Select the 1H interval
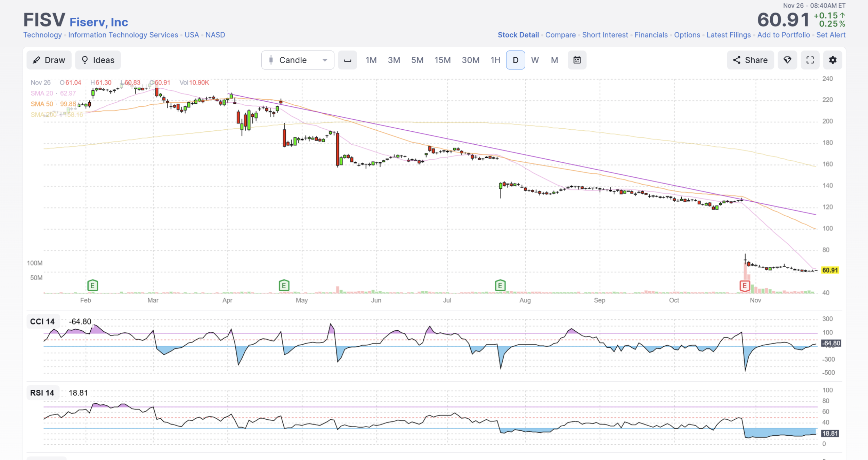This screenshot has width=868, height=460. [495, 60]
